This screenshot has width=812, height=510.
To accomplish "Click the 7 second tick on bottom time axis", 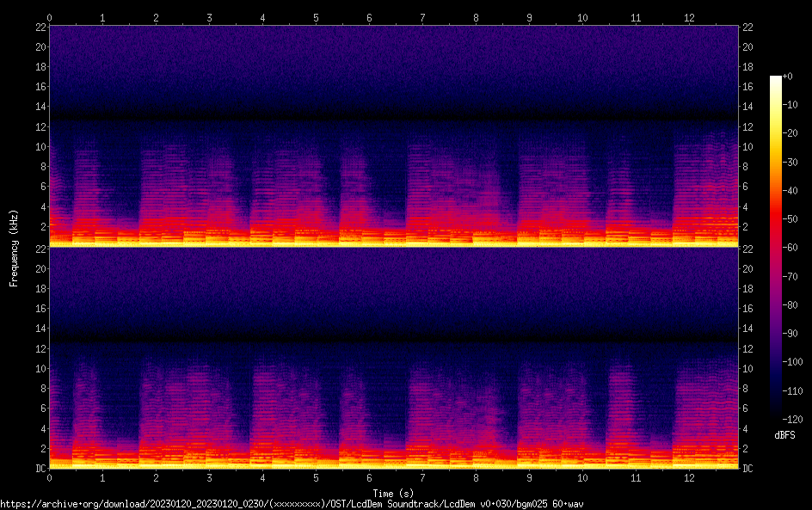I will point(422,476).
